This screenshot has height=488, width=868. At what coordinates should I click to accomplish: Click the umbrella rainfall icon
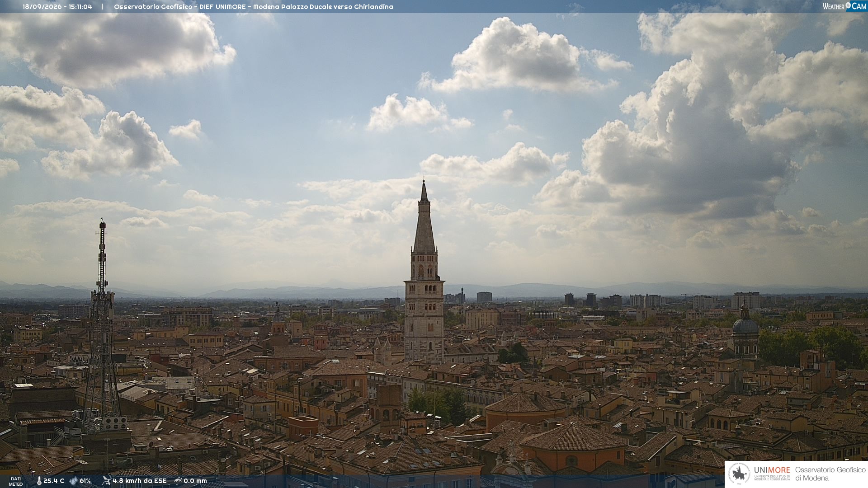178,481
